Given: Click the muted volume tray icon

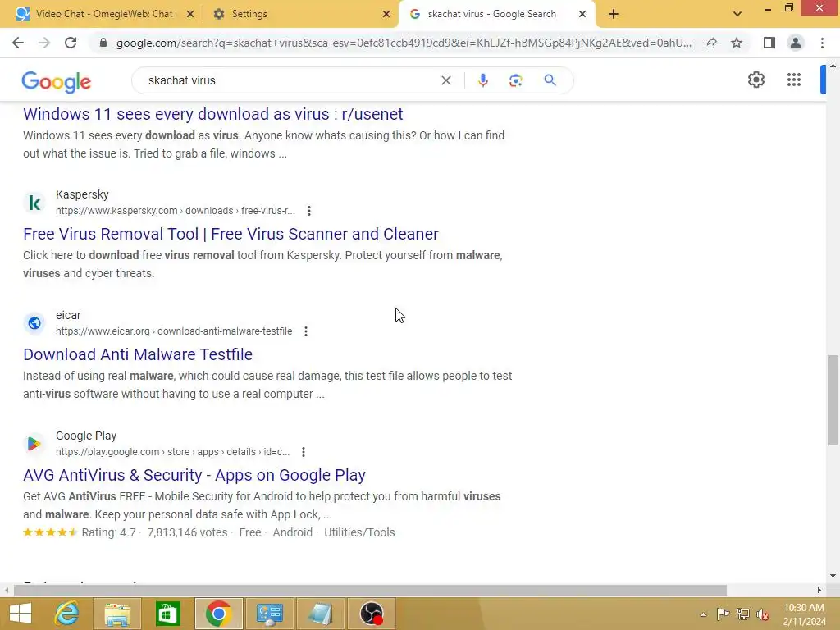Looking at the screenshot, I should (x=763, y=614).
